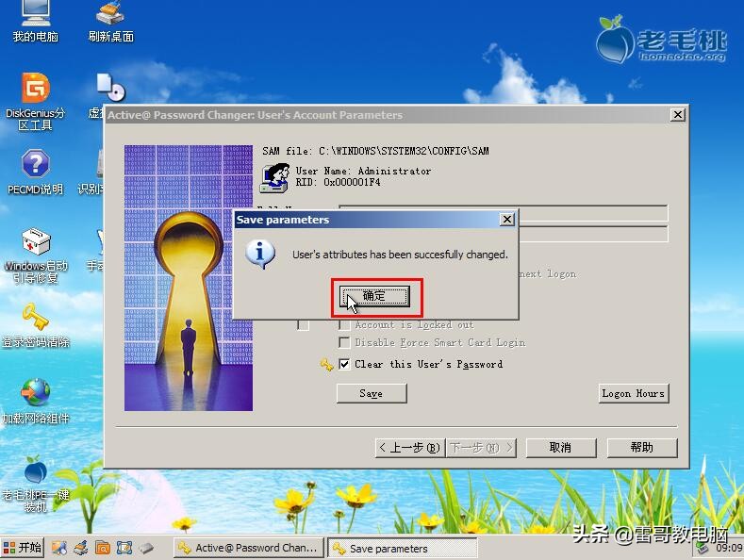Click the 上一步(B) back button
Viewport: 744px width, 560px height.
tap(410, 448)
